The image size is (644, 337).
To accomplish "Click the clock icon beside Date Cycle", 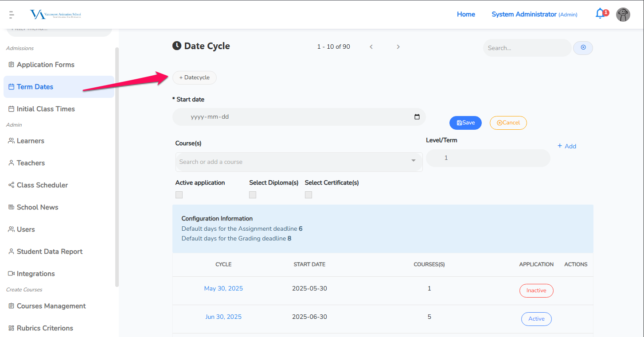I will pyautogui.click(x=177, y=46).
